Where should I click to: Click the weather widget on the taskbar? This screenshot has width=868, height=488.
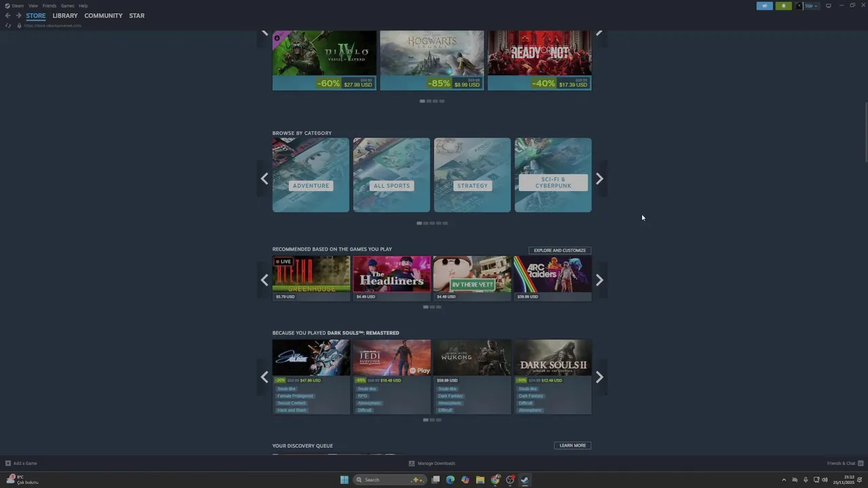[x=22, y=480]
